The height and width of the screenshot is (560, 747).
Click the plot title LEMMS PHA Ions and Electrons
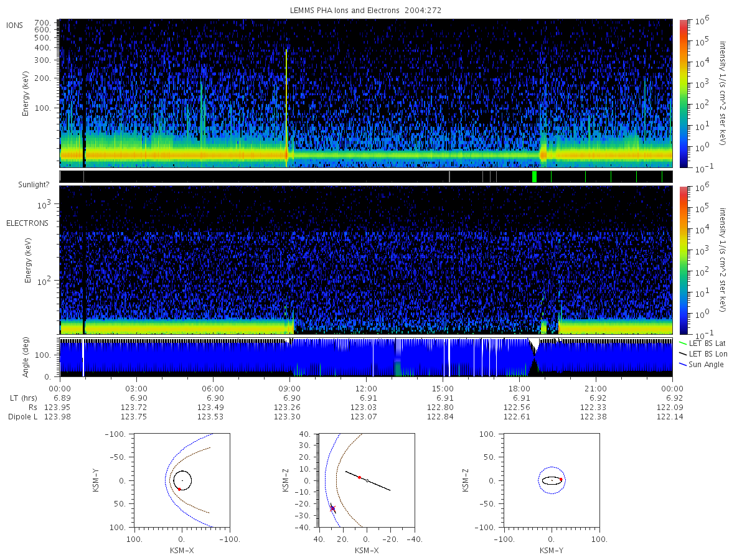coord(366,11)
